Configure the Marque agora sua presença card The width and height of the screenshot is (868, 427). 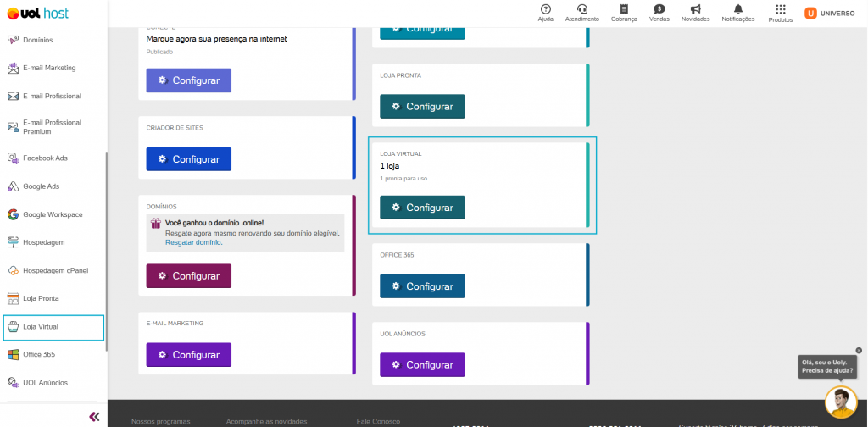coord(189,80)
